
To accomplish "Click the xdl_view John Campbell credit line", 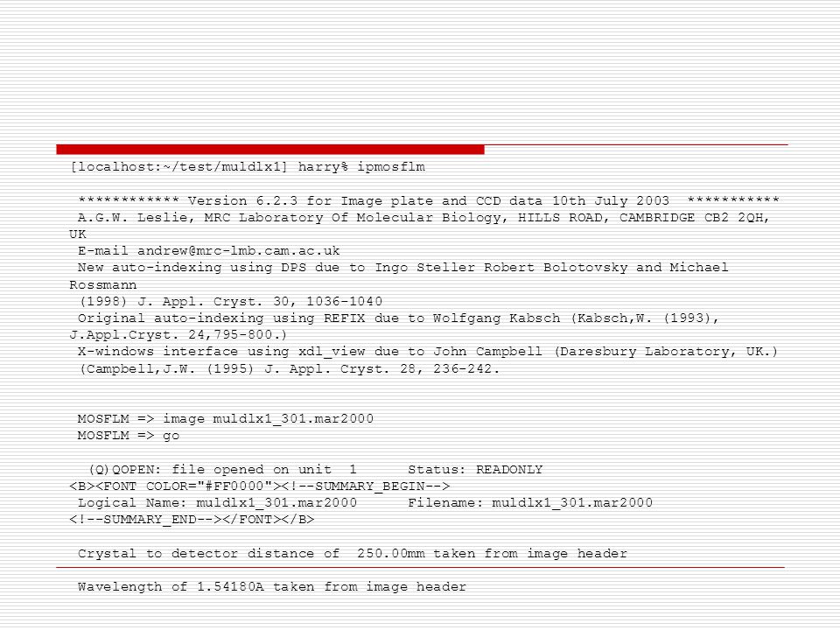I will tap(428, 352).
